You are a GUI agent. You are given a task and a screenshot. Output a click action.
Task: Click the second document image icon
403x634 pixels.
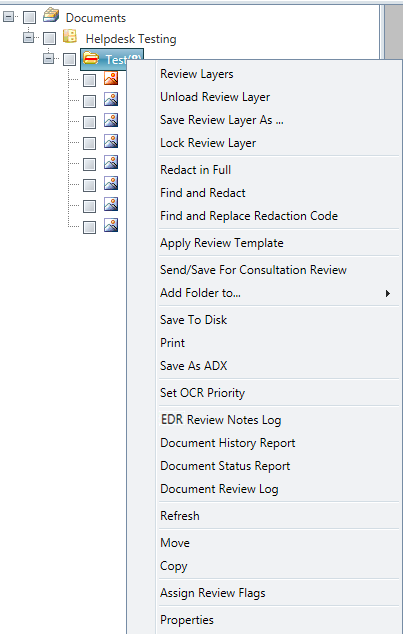point(111,99)
